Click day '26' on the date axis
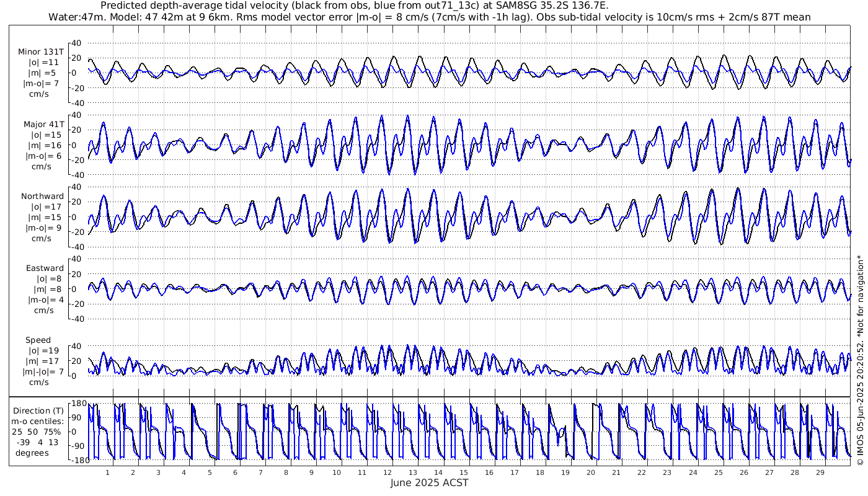Image resolution: width=868 pixels, height=496 pixels. 743,472
